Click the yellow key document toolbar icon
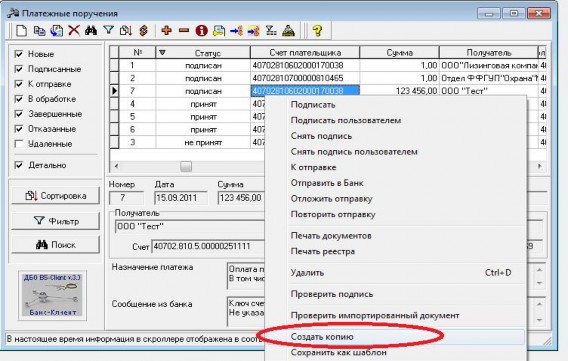 pos(219,31)
